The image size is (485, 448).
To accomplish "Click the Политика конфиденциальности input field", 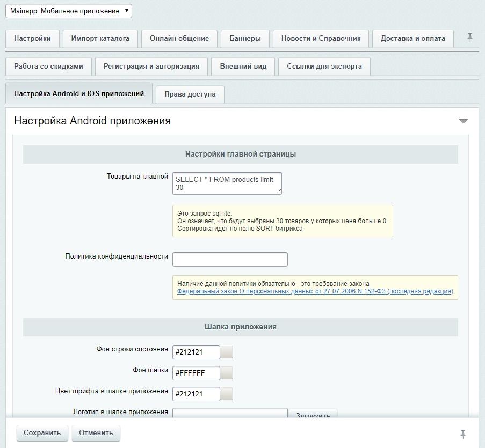I will point(230,259).
